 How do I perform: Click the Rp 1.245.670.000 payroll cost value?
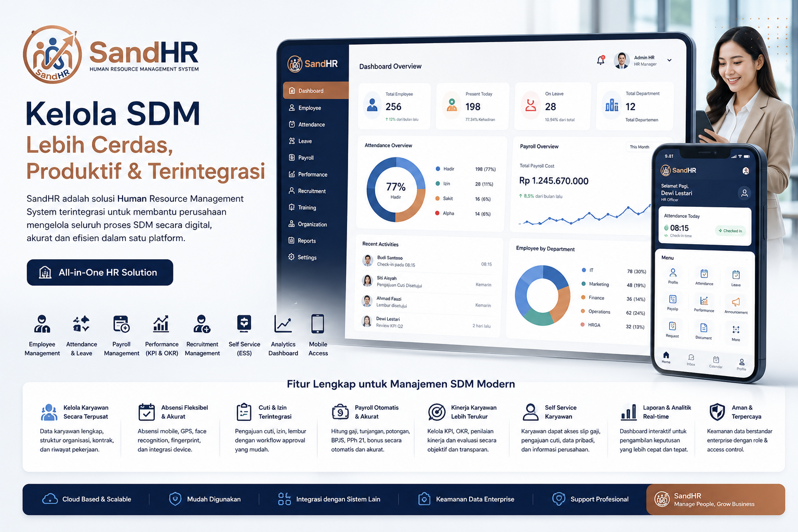click(554, 181)
